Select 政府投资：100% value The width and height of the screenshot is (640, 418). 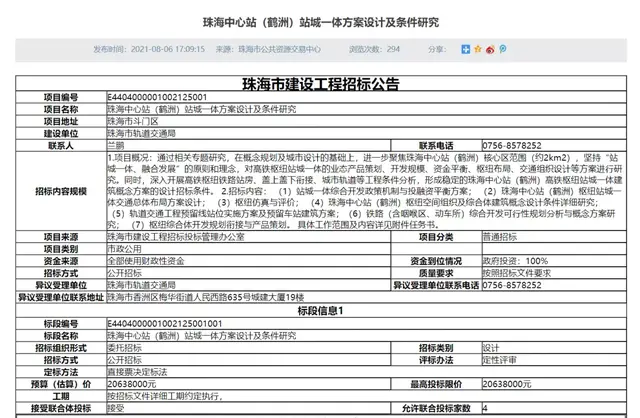pos(515,261)
